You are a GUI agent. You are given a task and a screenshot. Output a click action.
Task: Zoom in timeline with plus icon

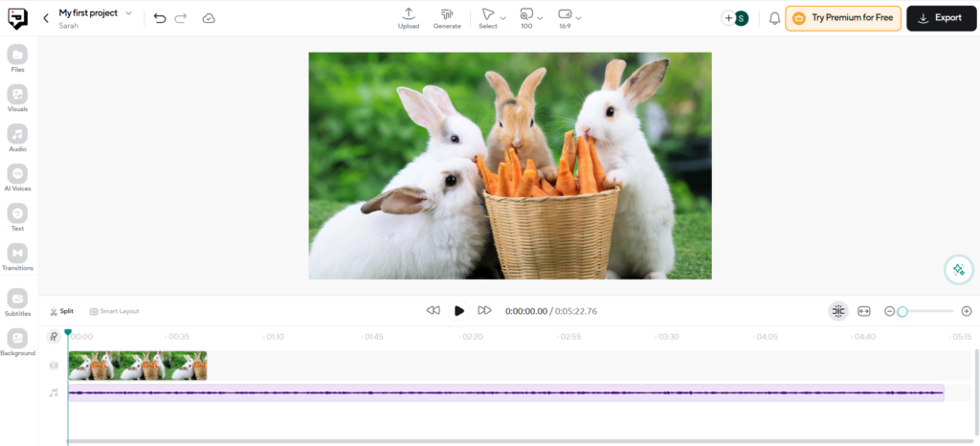[967, 311]
